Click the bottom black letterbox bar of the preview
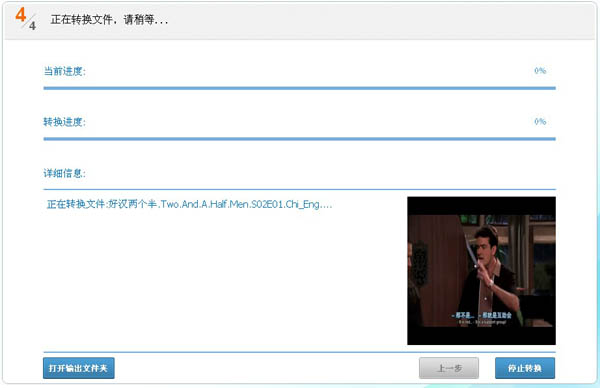 click(x=481, y=336)
